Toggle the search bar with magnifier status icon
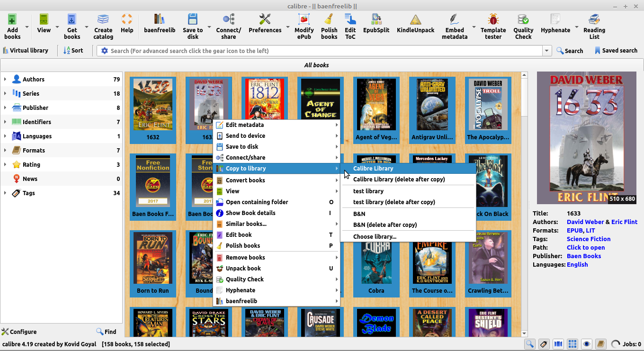 529,344
